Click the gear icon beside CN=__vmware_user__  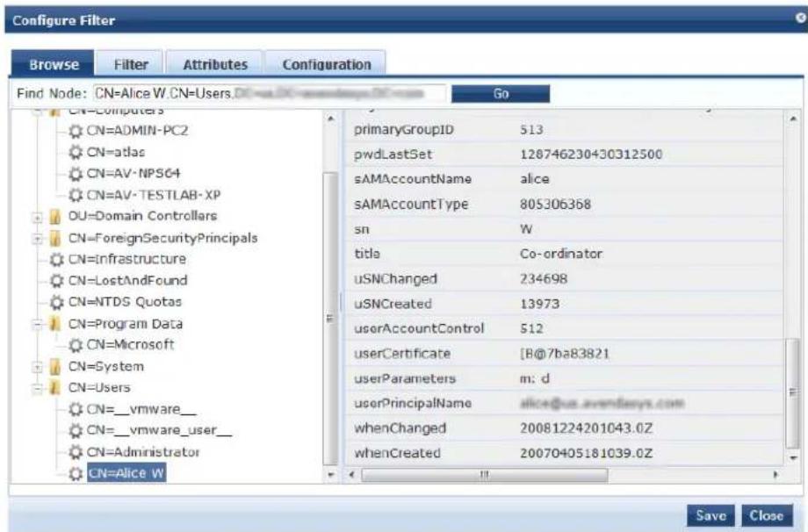(76, 430)
